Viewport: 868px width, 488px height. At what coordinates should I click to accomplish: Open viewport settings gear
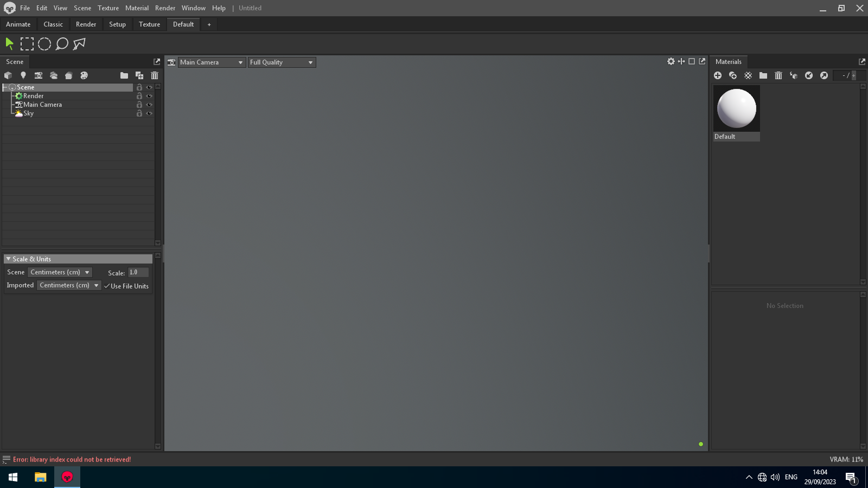(671, 62)
